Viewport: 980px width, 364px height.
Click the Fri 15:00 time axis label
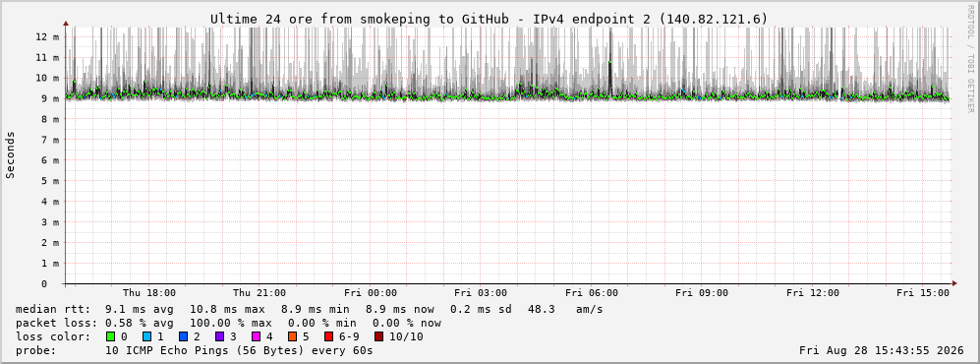click(x=923, y=293)
